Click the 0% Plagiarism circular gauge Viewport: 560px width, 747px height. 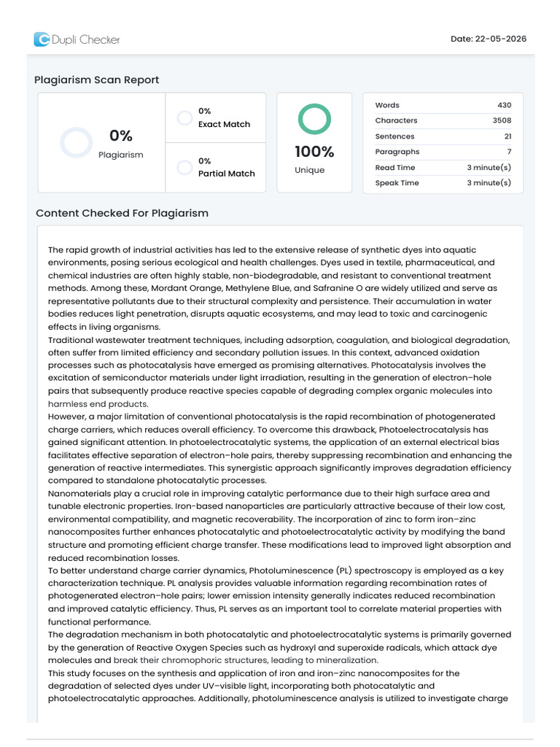(76, 142)
